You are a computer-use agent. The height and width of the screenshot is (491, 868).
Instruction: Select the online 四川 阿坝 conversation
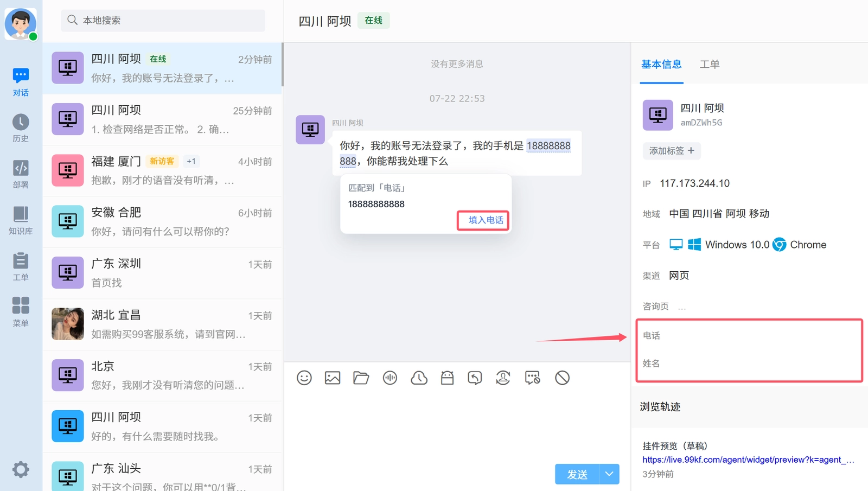coord(162,68)
